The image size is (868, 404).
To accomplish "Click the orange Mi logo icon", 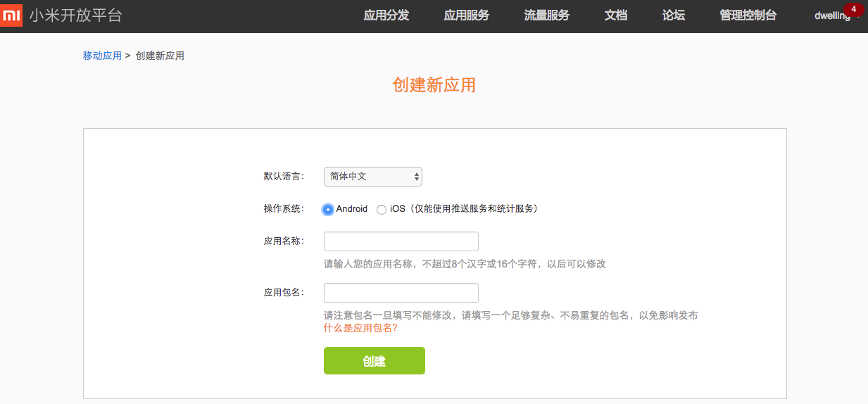I will tap(12, 15).
